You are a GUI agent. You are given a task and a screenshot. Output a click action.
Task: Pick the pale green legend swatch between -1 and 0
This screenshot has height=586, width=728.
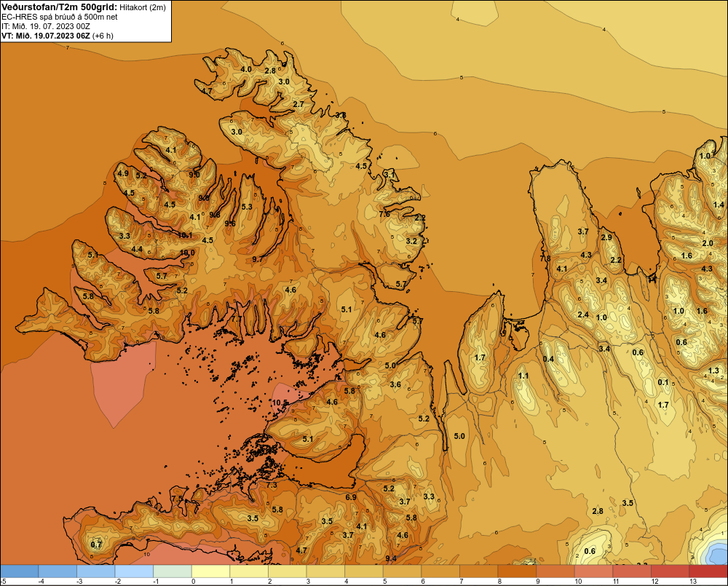coord(173,571)
